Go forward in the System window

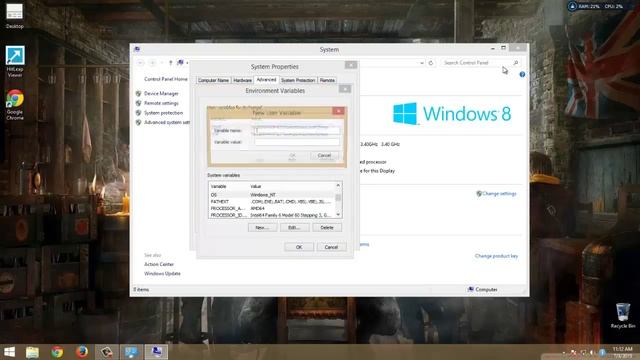[153, 63]
